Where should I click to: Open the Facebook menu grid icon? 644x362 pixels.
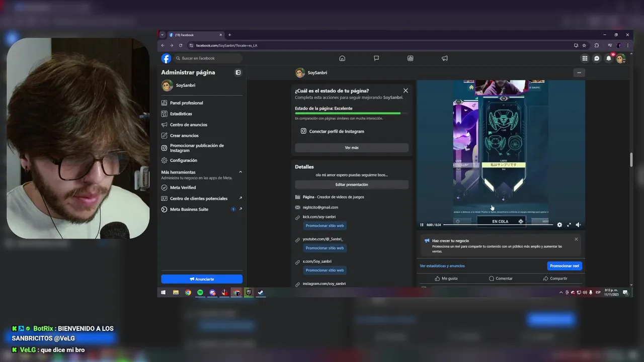tap(585, 58)
